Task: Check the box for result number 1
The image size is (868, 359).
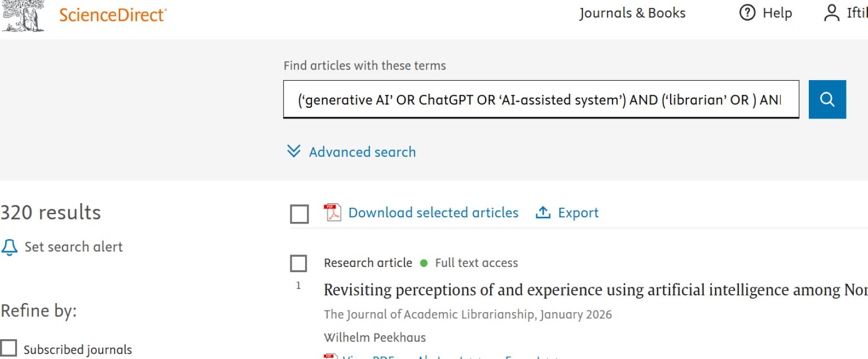Action: coord(298,264)
